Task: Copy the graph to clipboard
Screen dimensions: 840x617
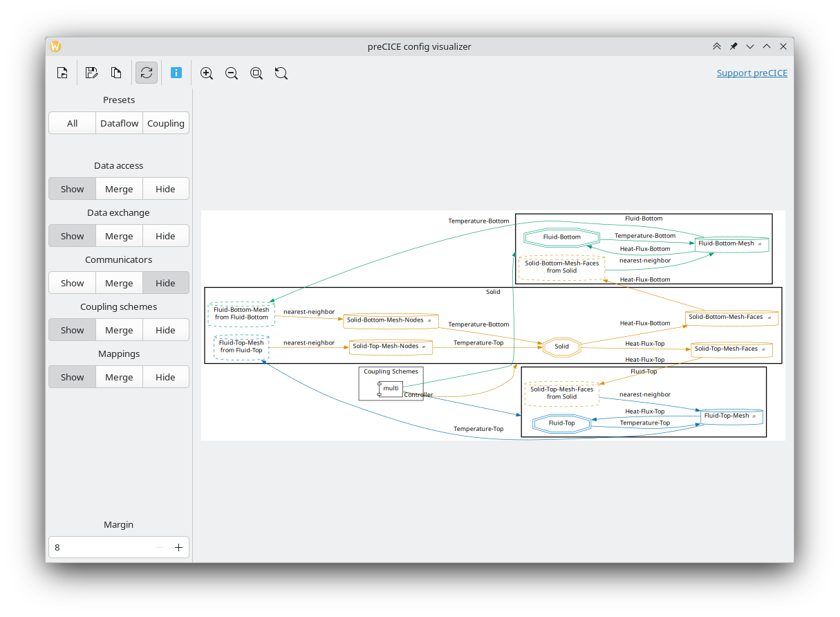Action: coord(116,73)
